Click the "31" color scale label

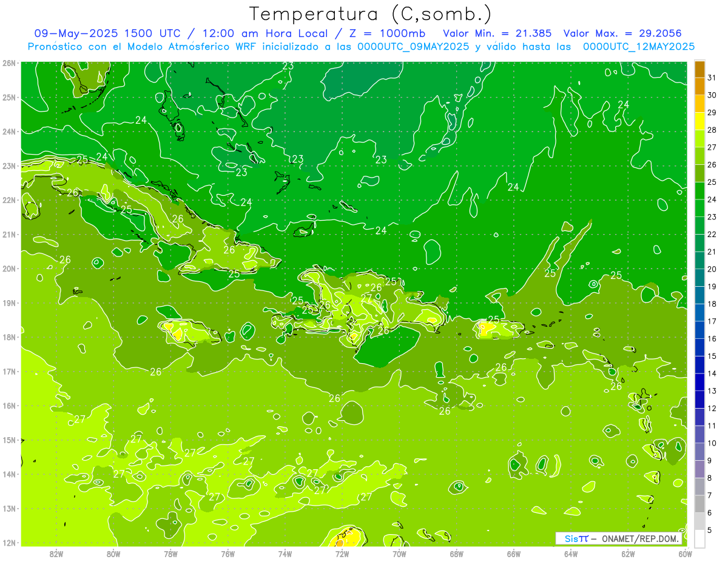coord(712,78)
